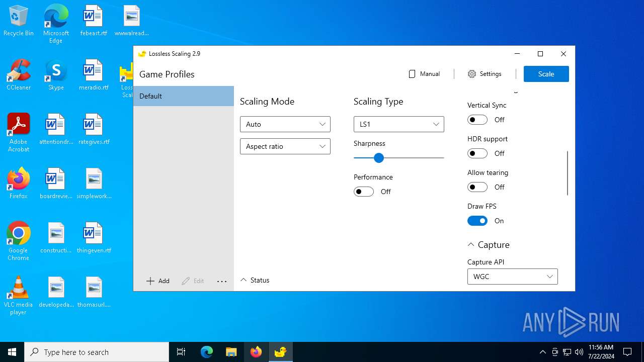Click the Windows Start button
This screenshot has height=362, width=644.
click(12, 352)
